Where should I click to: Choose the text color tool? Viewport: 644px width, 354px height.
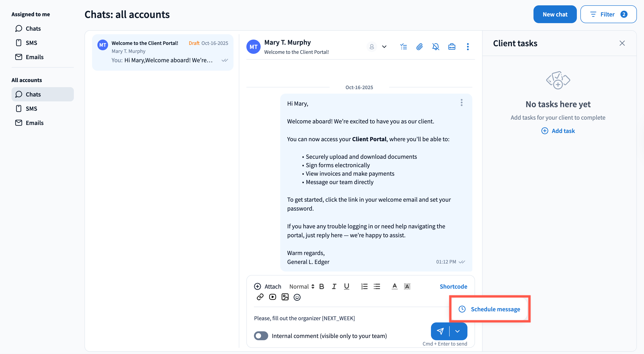pos(394,286)
